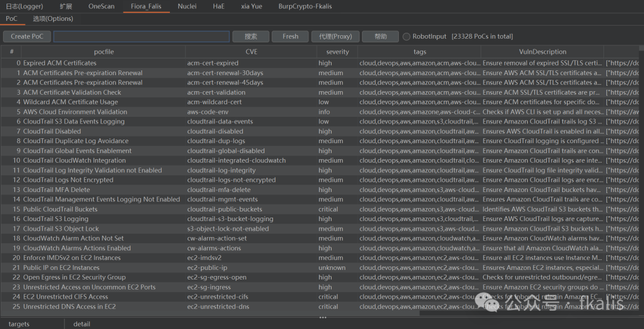Open the 选项(Options) sub-tab
The image size is (644, 329).
(x=53, y=18)
